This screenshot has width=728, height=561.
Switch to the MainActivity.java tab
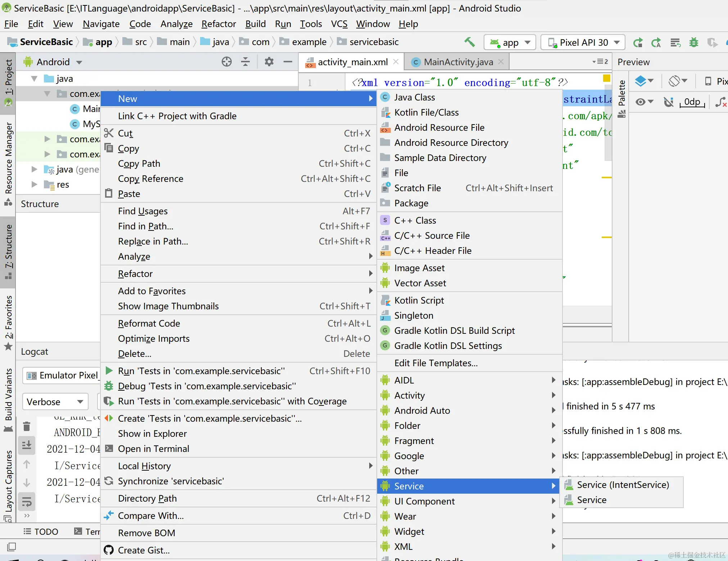tap(458, 62)
